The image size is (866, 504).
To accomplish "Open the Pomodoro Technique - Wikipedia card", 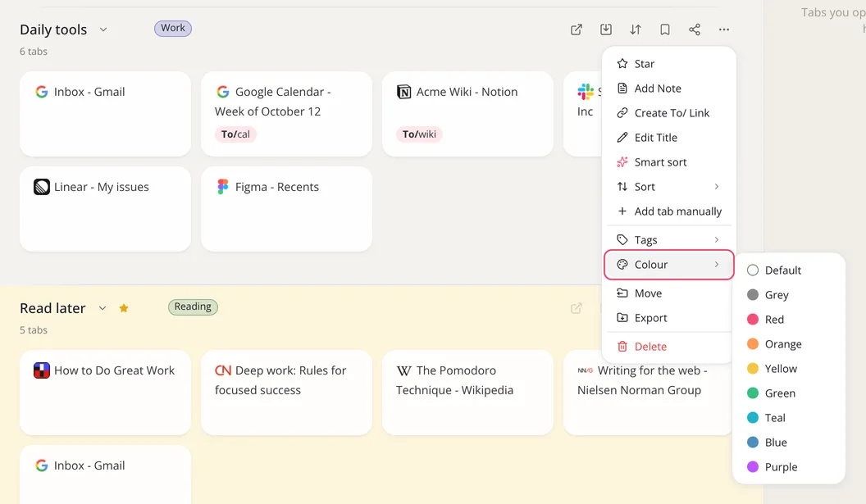I will pos(467,393).
